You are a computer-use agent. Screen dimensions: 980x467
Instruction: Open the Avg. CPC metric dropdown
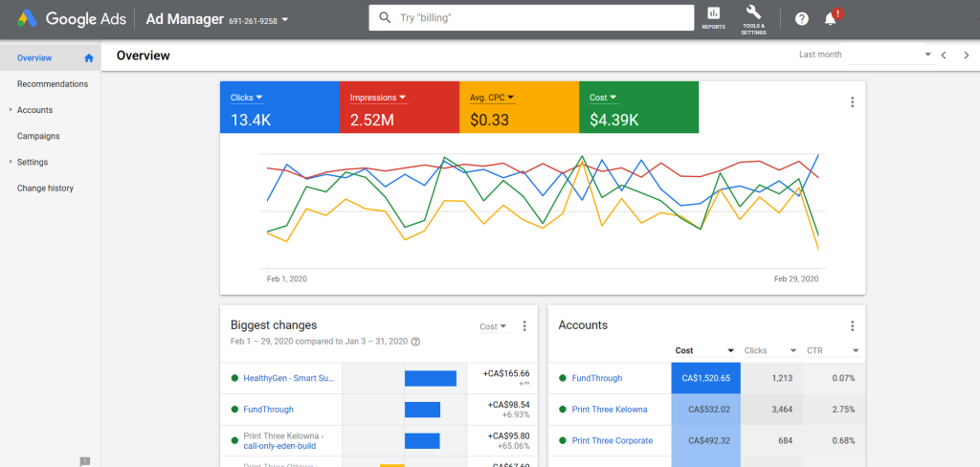click(x=492, y=98)
